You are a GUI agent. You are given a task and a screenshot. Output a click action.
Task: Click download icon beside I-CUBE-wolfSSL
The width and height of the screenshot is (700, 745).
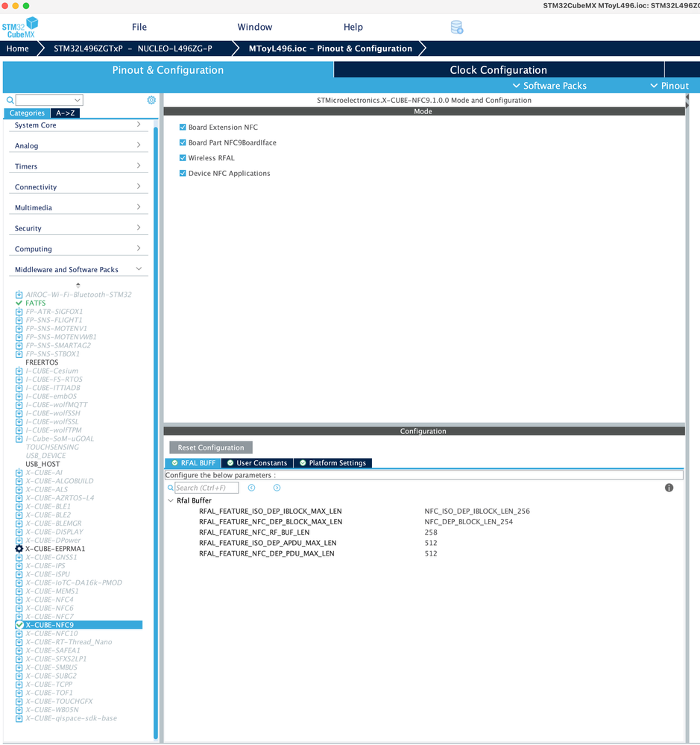(19, 422)
